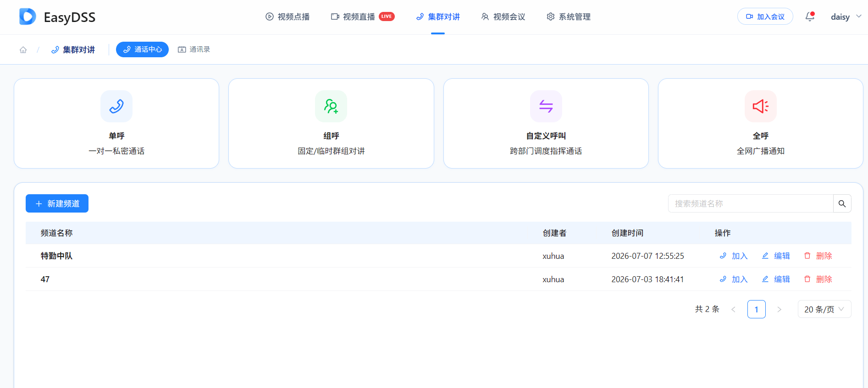Go to home via breadcrumb icon

[x=23, y=49]
